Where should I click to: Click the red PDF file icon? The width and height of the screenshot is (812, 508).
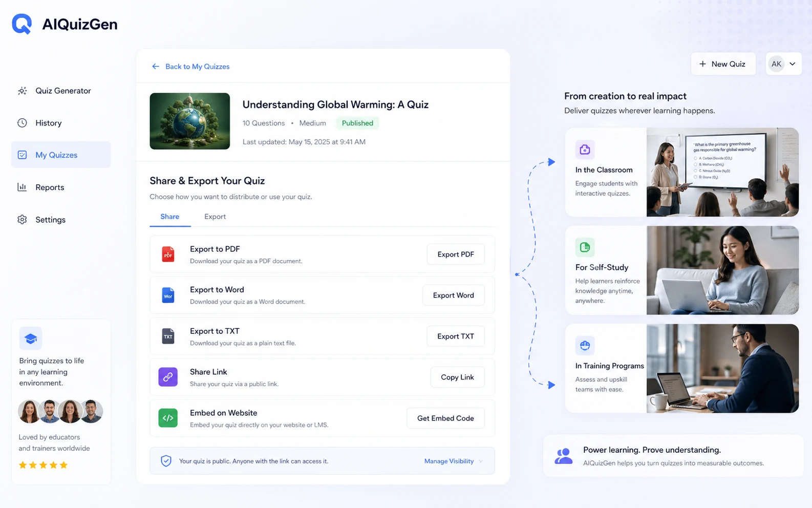[168, 254]
